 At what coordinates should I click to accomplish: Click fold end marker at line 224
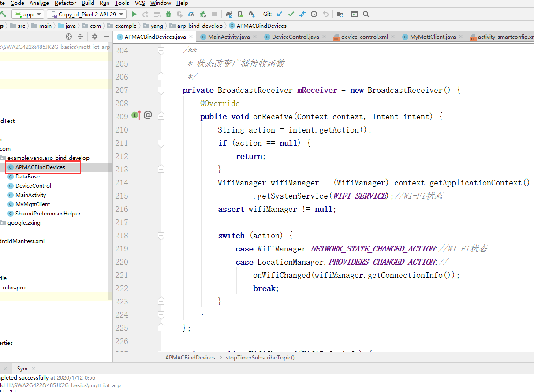(x=161, y=314)
